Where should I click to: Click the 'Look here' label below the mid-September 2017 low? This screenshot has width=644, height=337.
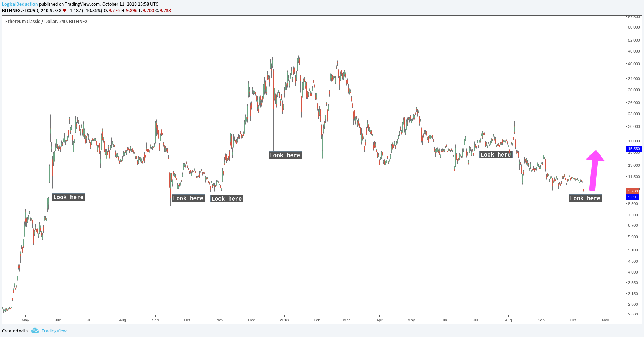coord(188,198)
